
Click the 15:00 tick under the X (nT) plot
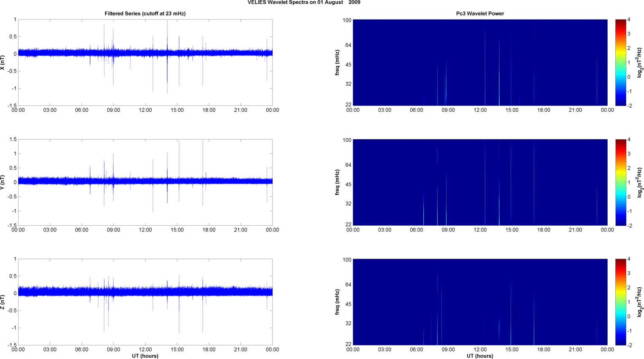(177, 110)
